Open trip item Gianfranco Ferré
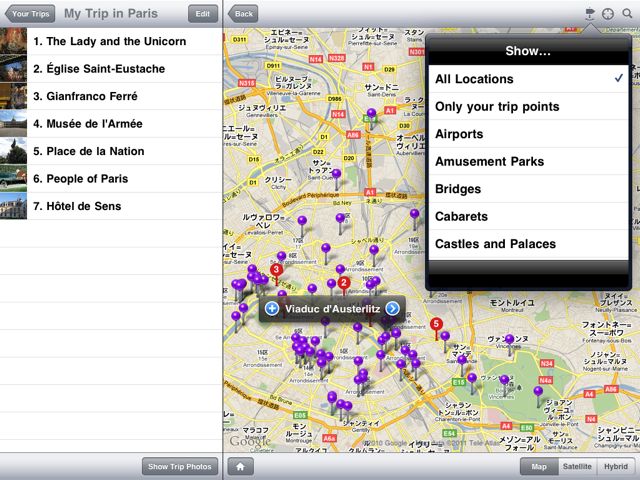 (111, 96)
